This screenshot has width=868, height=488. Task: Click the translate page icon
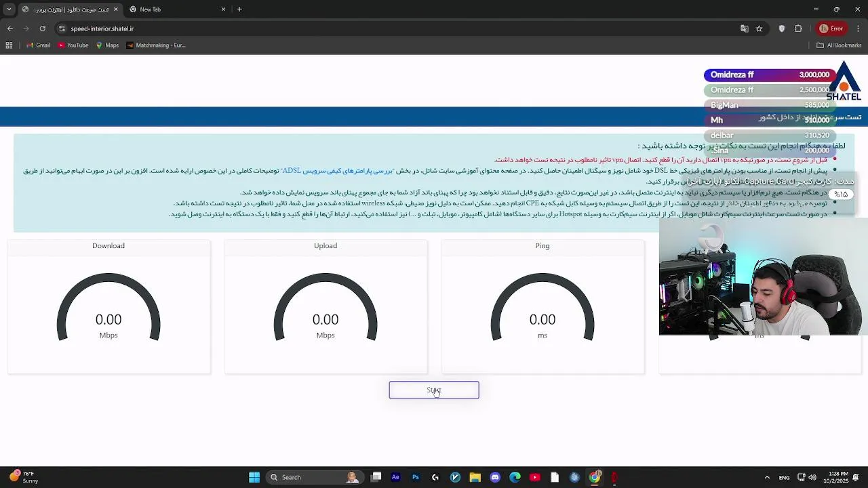(x=744, y=28)
